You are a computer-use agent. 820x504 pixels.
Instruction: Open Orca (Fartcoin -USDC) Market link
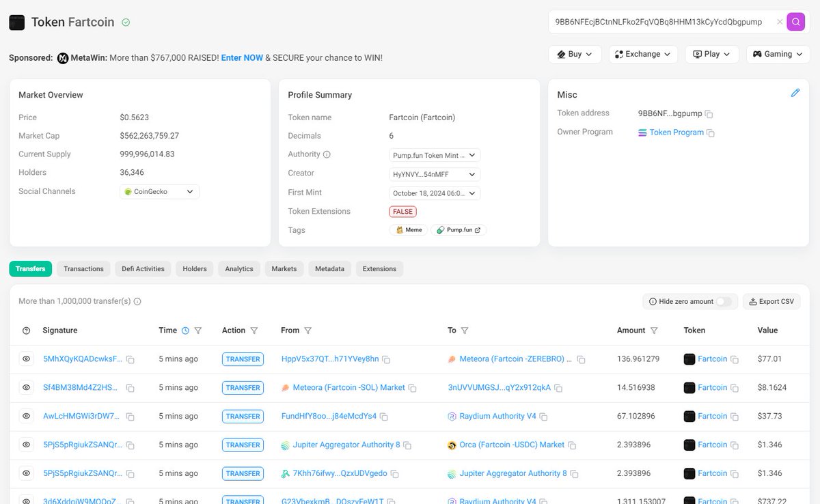512,445
